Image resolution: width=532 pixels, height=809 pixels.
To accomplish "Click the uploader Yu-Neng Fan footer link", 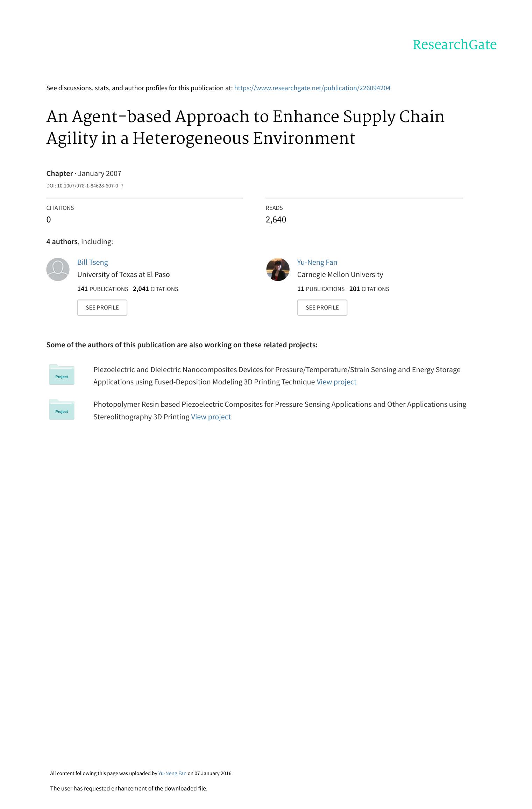I will pyautogui.click(x=172, y=773).
